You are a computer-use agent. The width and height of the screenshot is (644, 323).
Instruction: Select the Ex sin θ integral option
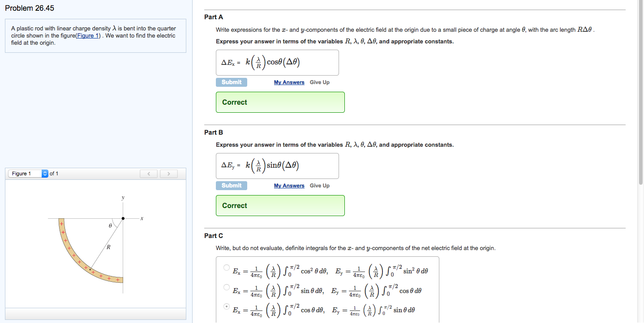[227, 287]
